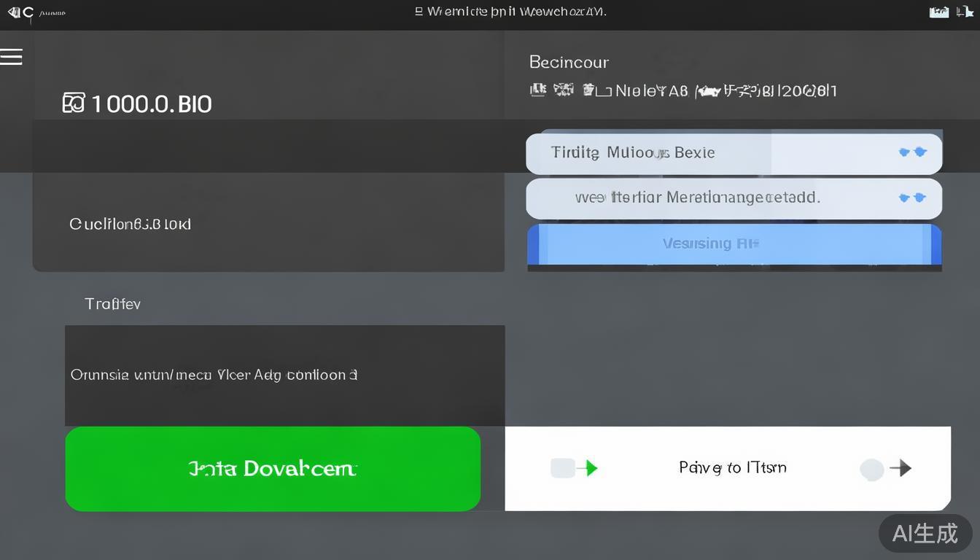Expand the Meretianange dropdown arrow
This screenshot has height=560, width=980.
912,198
